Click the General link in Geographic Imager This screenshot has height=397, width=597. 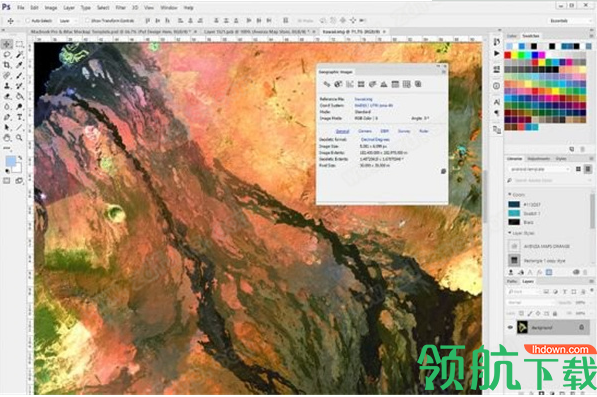click(x=342, y=131)
